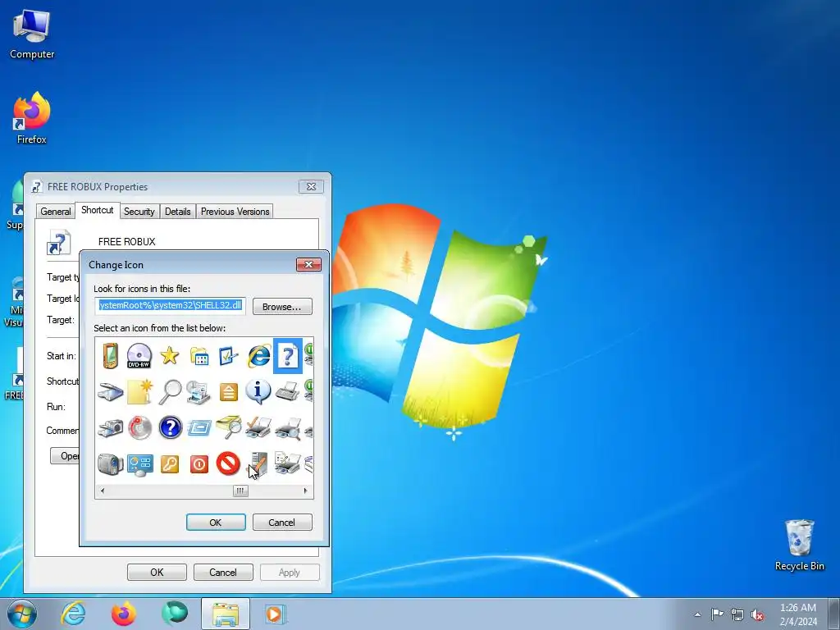The height and width of the screenshot is (630, 840).
Task: Choose the yellow note with sparkle icon
Action: (x=139, y=391)
